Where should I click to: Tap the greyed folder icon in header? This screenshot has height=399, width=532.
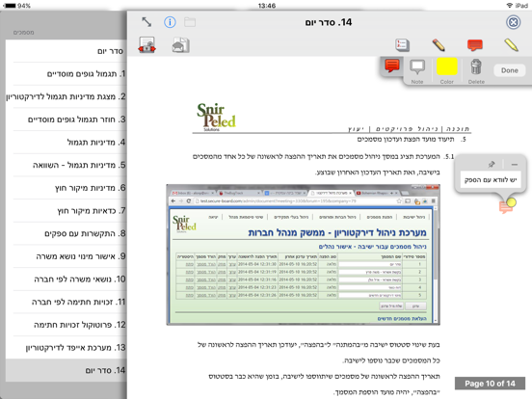coord(190,22)
